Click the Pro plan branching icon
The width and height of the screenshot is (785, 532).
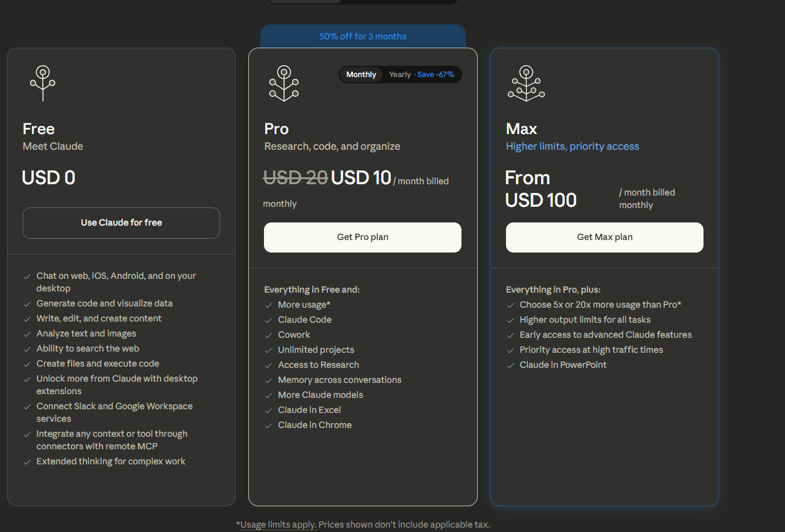284,83
